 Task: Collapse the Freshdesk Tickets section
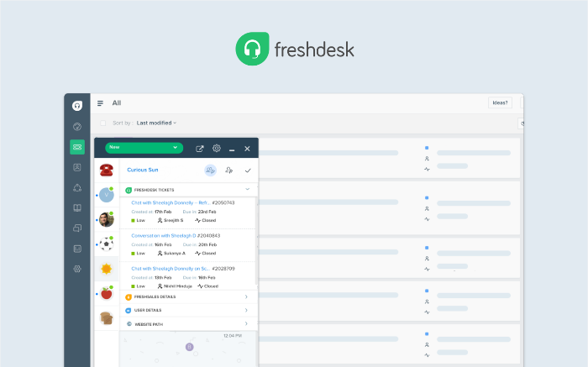[x=247, y=190]
